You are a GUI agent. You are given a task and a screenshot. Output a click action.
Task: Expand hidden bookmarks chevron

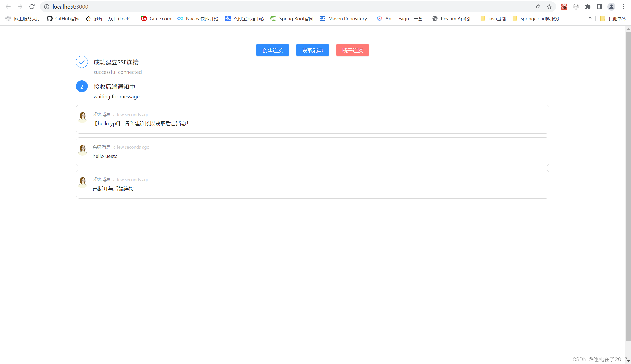[x=590, y=18]
